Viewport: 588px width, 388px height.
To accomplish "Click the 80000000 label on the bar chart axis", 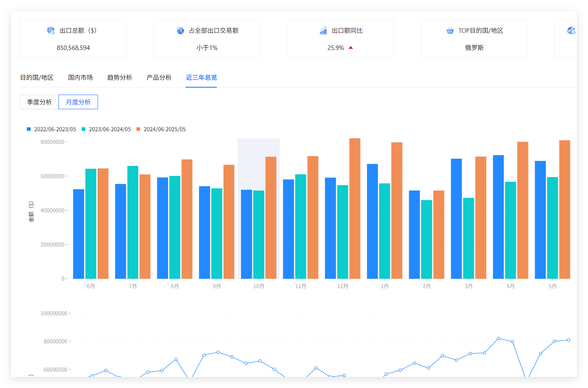I will (53, 142).
